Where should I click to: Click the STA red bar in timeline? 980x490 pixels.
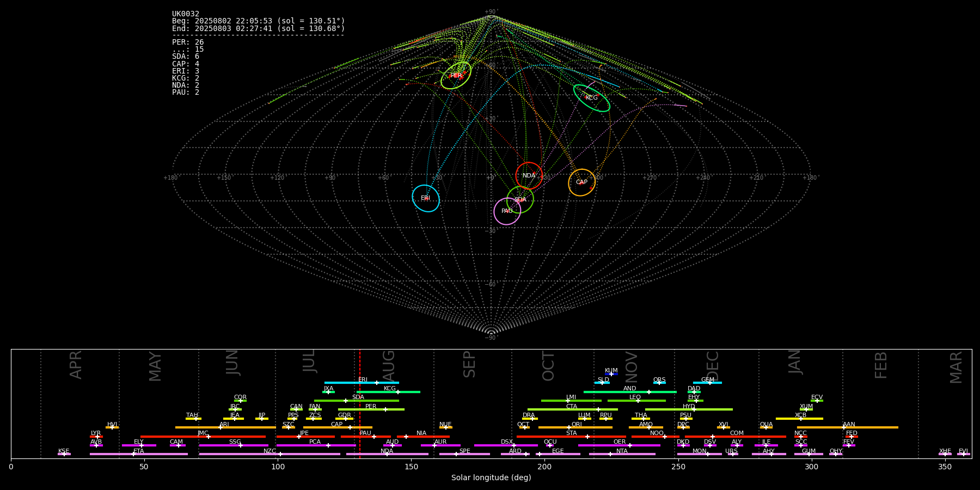pyautogui.click(x=571, y=436)
